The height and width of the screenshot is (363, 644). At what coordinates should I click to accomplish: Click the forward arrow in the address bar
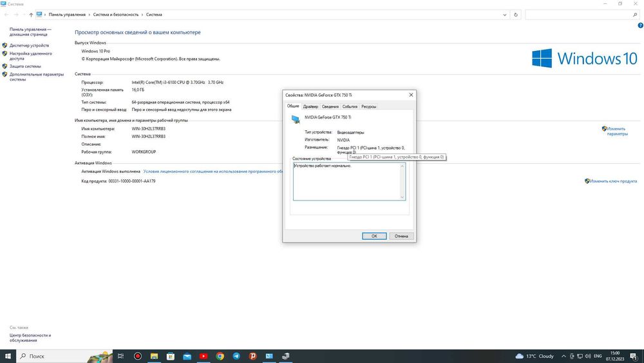pyautogui.click(x=17, y=15)
